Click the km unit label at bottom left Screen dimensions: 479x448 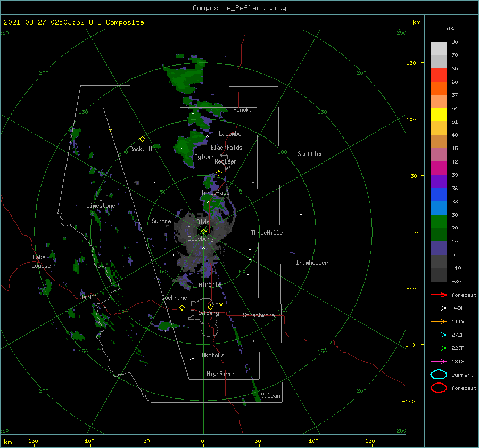(x=7, y=442)
